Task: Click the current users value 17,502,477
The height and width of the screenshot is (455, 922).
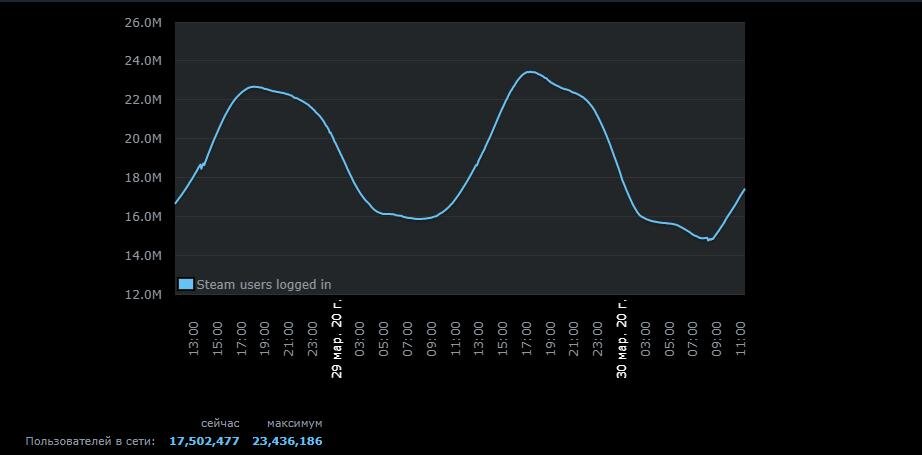Action: pos(204,441)
